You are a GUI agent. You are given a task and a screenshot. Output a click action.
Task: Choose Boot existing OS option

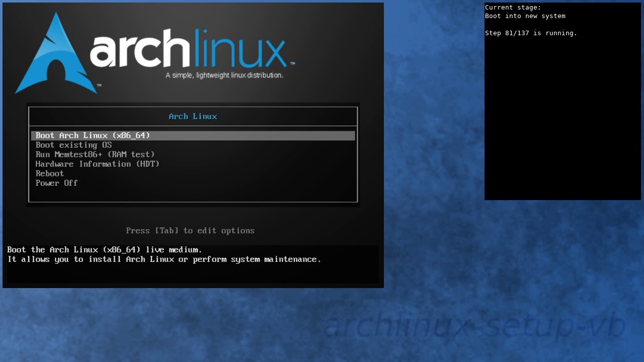pyautogui.click(x=73, y=145)
